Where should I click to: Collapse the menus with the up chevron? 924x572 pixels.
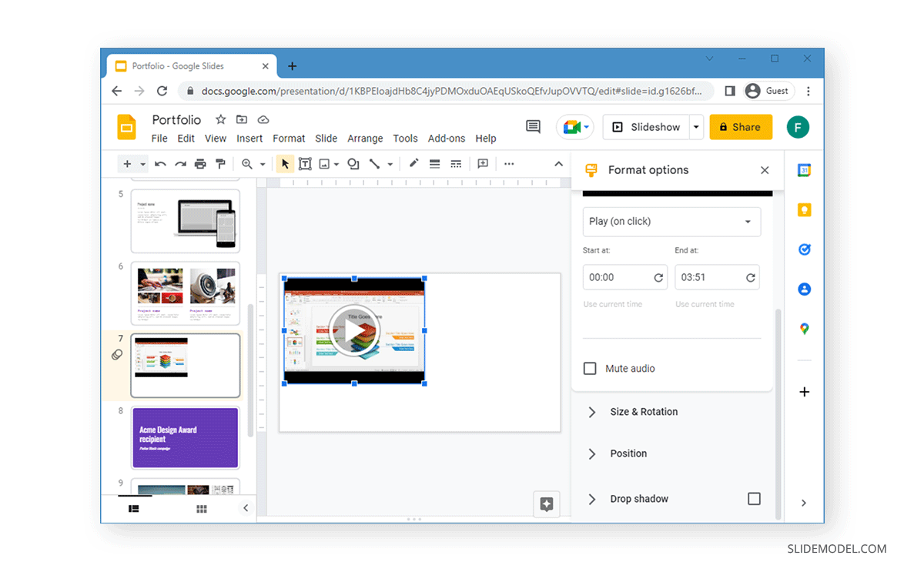coord(559,164)
